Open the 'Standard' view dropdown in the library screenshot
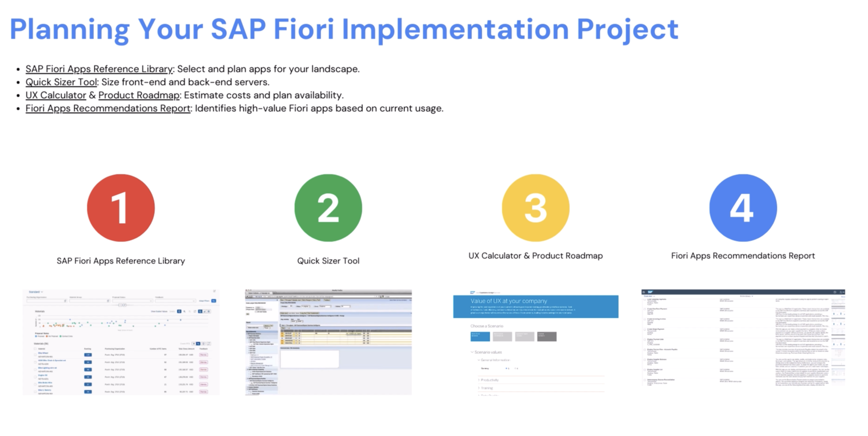Viewport: 868px width, 436px height. [x=36, y=292]
